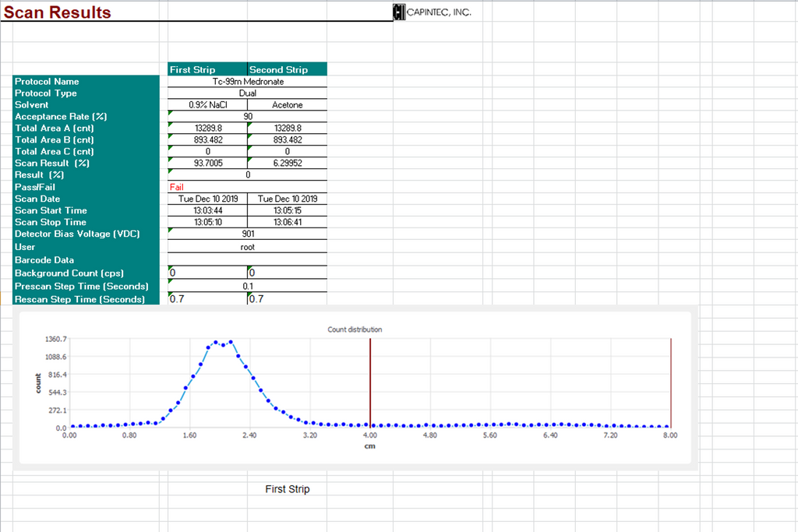
Task: Select the first blue data point near 0.00 cm
Action: click(x=72, y=426)
